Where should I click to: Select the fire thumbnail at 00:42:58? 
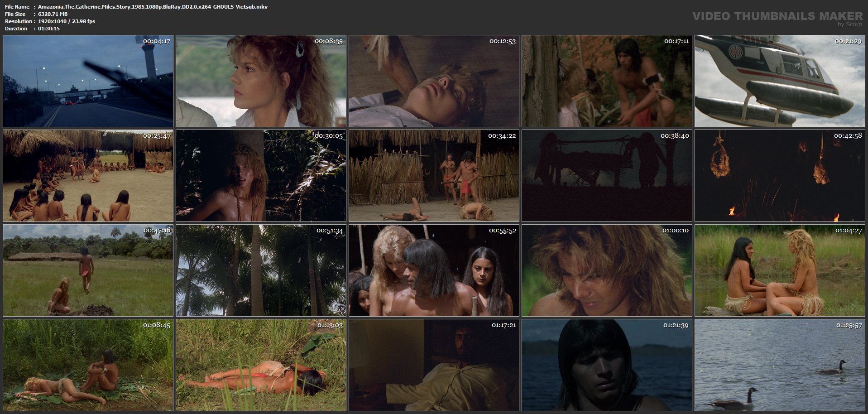pyautogui.click(x=780, y=176)
